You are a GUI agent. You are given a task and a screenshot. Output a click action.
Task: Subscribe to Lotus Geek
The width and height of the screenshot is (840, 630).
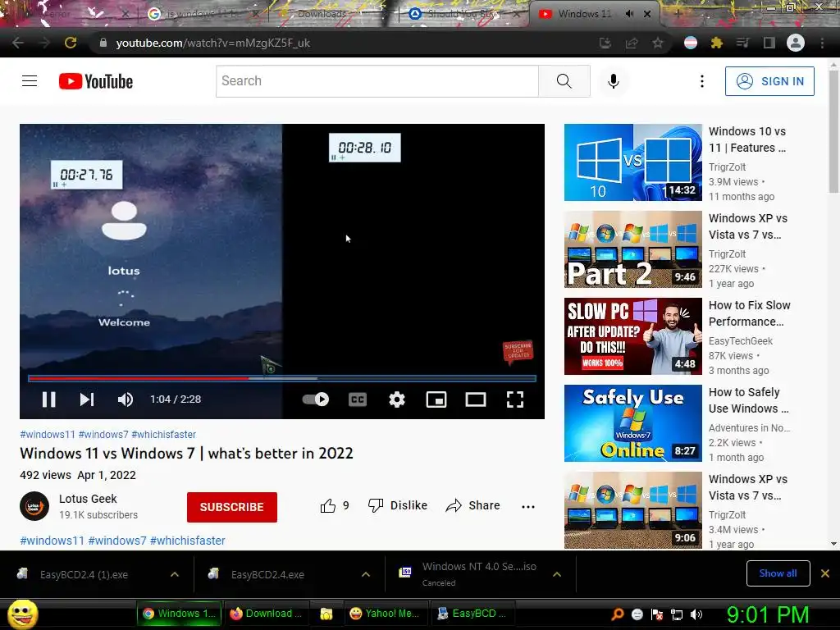(x=232, y=507)
